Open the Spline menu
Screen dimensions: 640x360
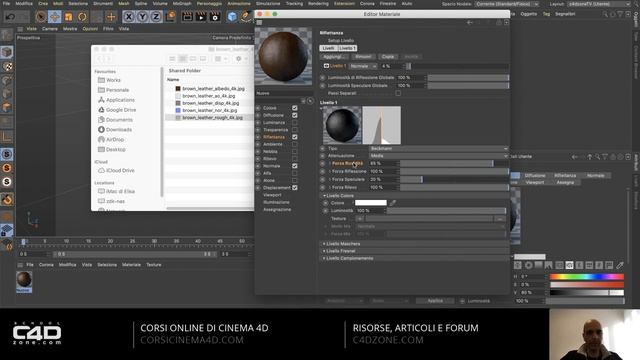coord(141,3)
